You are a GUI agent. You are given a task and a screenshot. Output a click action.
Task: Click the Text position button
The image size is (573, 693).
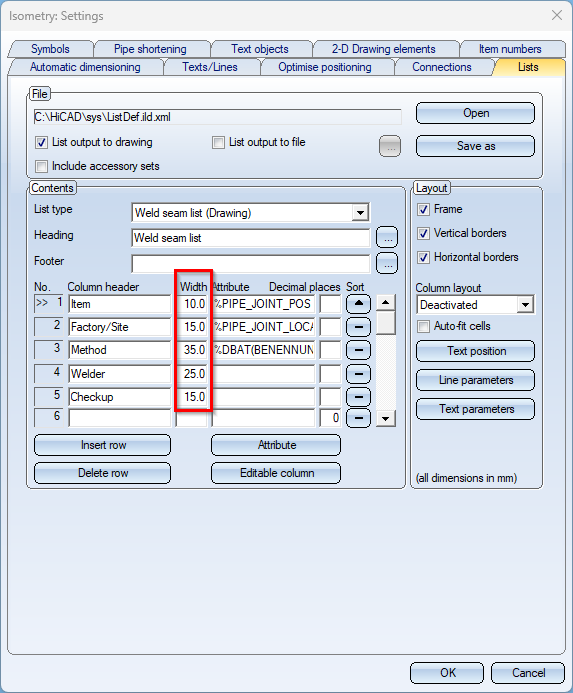click(x=475, y=351)
